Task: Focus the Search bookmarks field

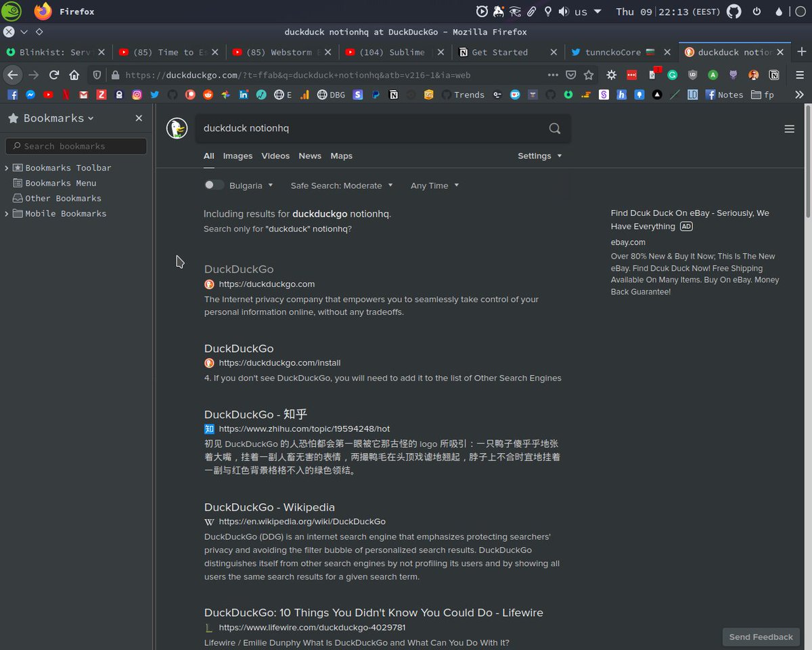Action: (x=76, y=146)
